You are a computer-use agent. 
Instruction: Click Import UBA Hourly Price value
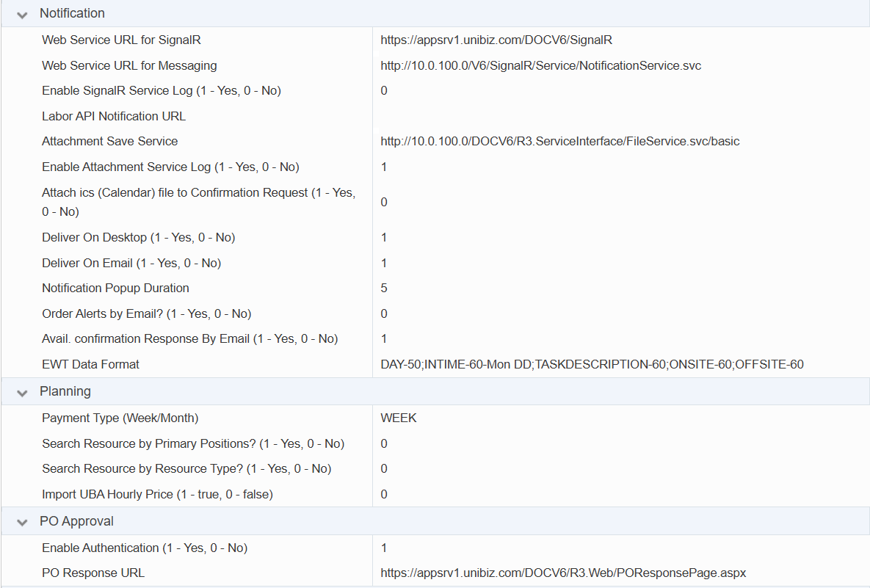(384, 495)
